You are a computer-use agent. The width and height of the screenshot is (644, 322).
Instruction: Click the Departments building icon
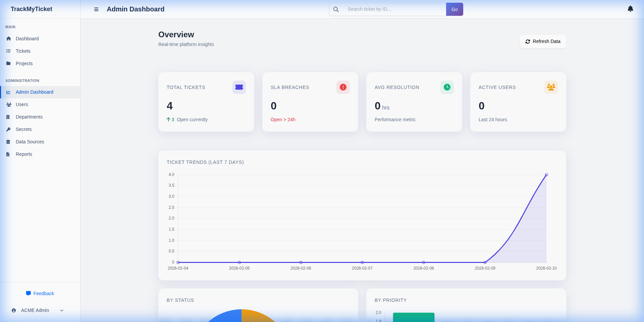(8, 117)
